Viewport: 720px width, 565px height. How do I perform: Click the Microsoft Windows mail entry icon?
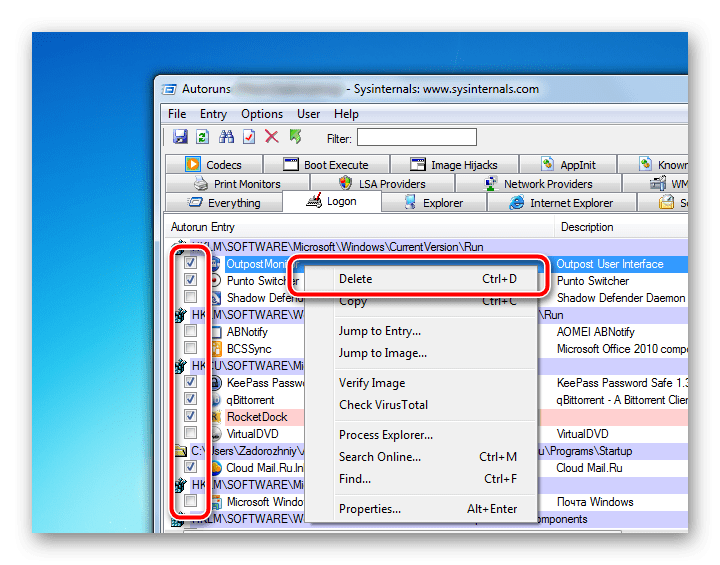(x=216, y=502)
